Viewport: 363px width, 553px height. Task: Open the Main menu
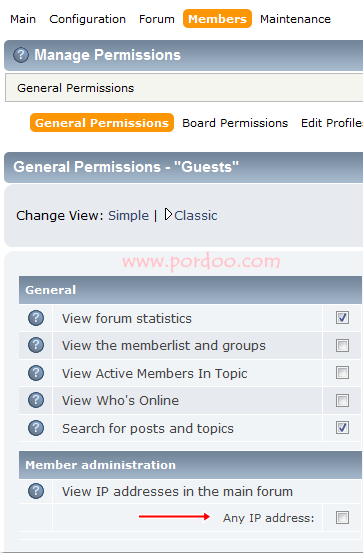click(23, 19)
